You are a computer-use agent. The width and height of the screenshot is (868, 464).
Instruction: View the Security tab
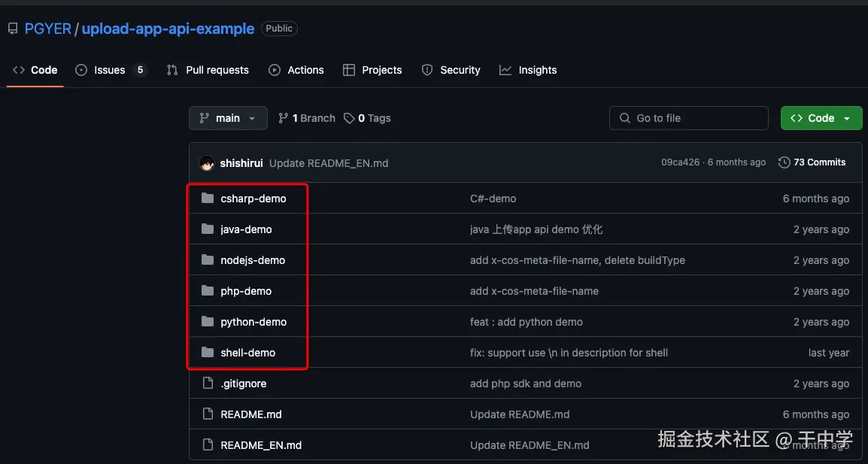[x=451, y=70]
